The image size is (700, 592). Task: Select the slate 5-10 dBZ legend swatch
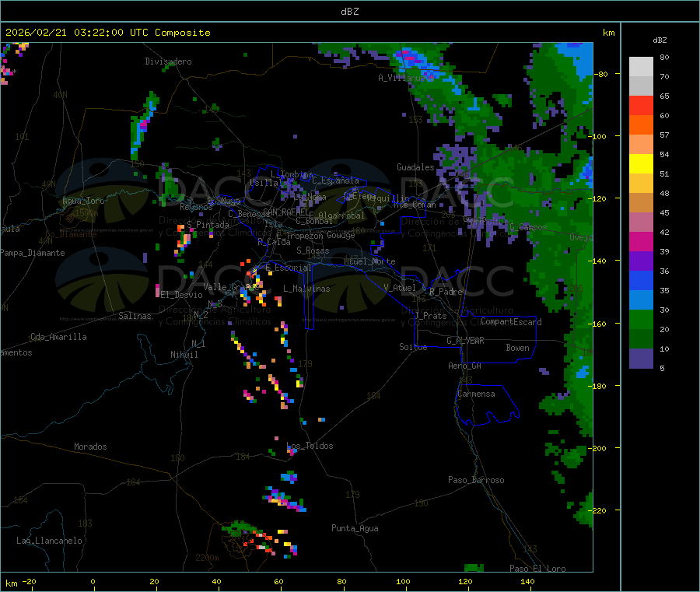tap(641, 359)
